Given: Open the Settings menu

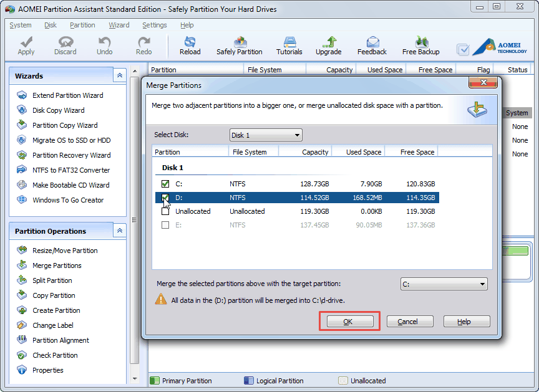Looking at the screenshot, I should tap(154, 25).
